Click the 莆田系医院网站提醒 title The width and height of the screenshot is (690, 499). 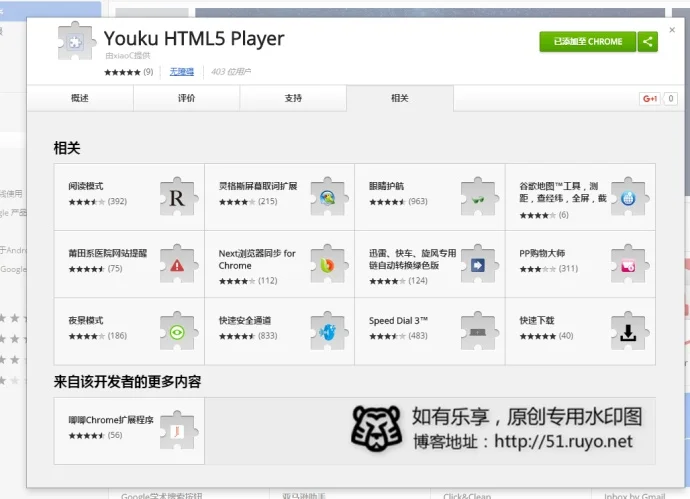click(108, 253)
